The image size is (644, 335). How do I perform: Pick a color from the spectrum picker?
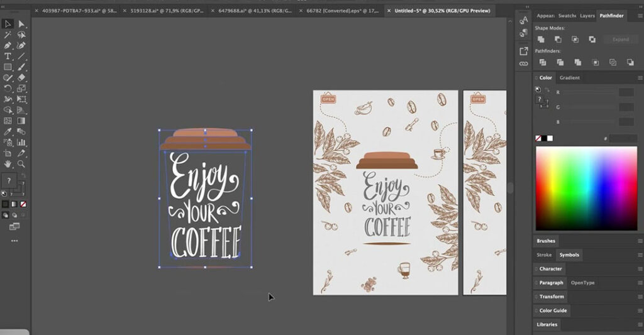click(587, 189)
